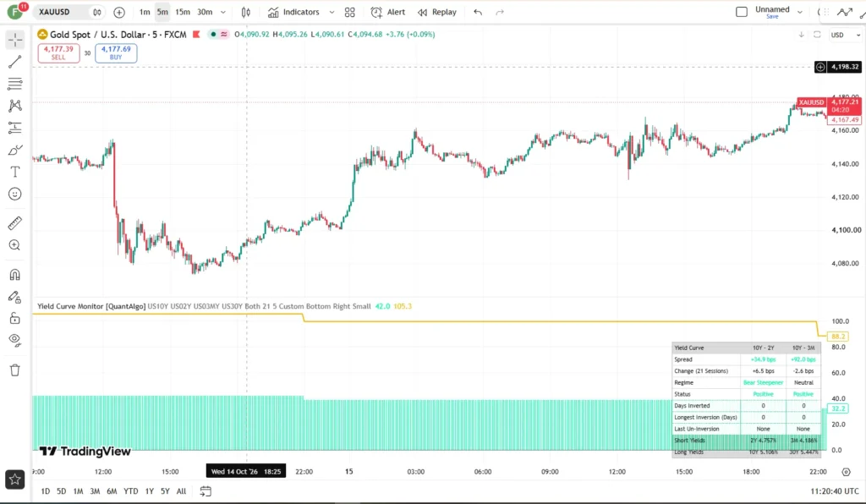The image size is (866, 504).
Task: Click the order quantity 30 field
Action: 87,53
